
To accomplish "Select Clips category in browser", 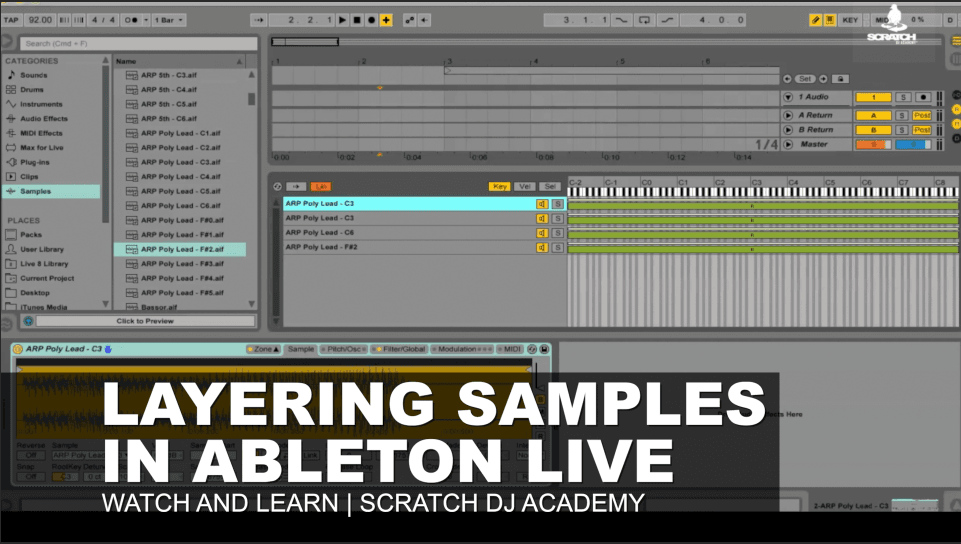I will [x=29, y=176].
